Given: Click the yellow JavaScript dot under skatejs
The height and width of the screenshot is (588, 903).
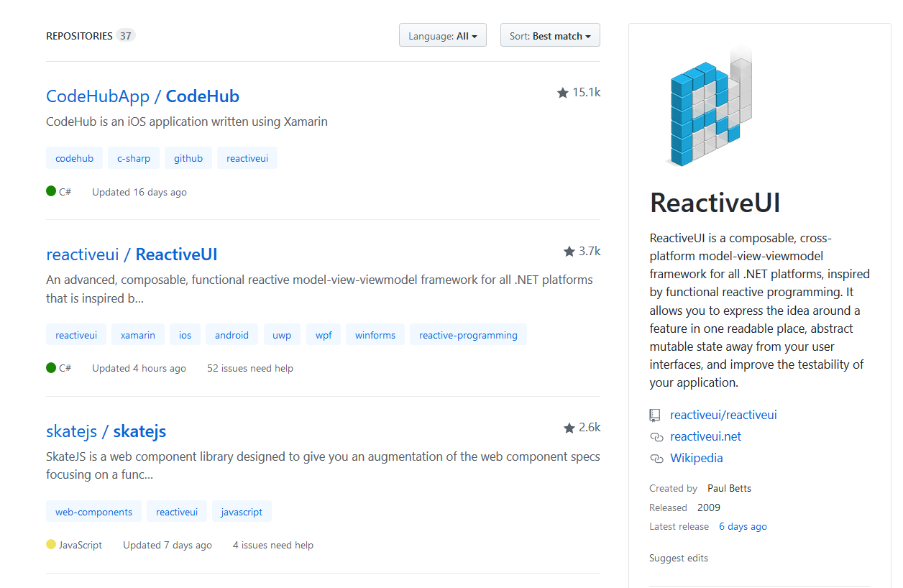Looking at the screenshot, I should click(50, 544).
